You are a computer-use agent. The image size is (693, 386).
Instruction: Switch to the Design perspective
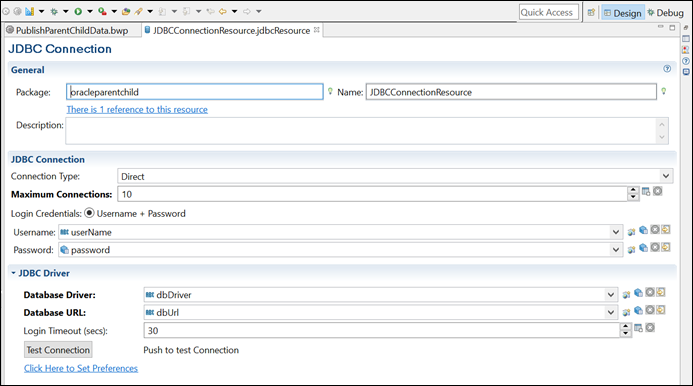coord(623,13)
